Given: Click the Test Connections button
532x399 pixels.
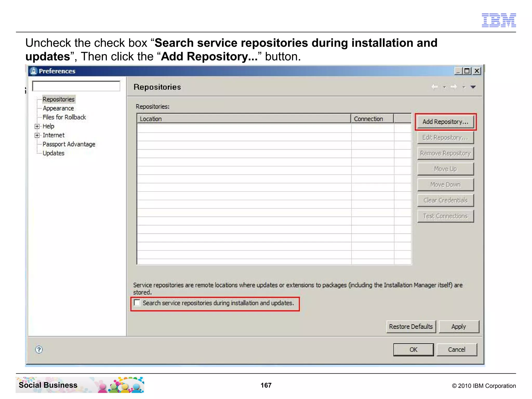Looking at the screenshot, I should (x=445, y=216).
